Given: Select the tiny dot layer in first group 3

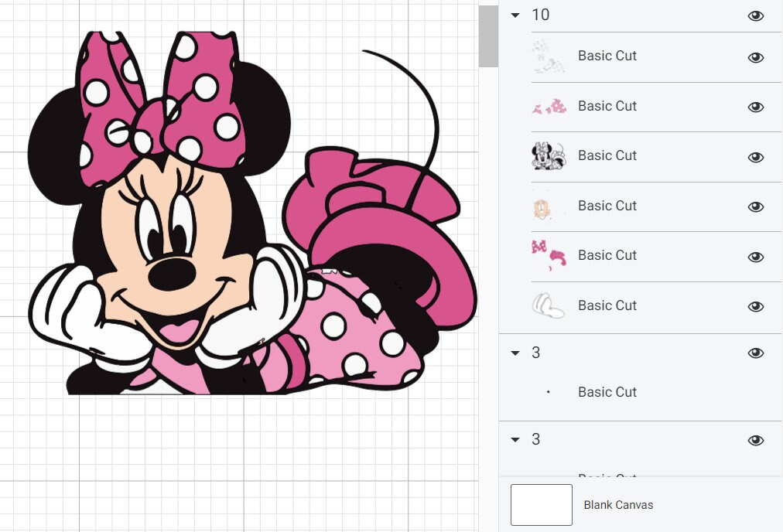Looking at the screenshot, I should click(x=549, y=392).
